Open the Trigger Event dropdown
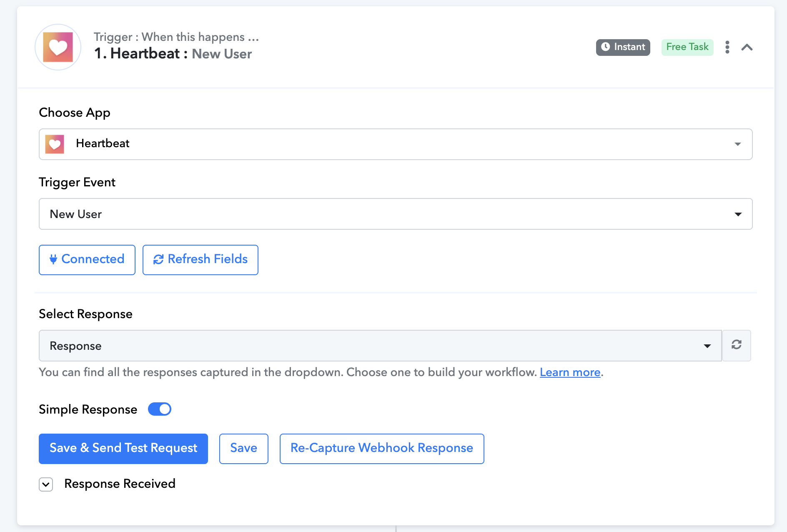 tap(396, 214)
